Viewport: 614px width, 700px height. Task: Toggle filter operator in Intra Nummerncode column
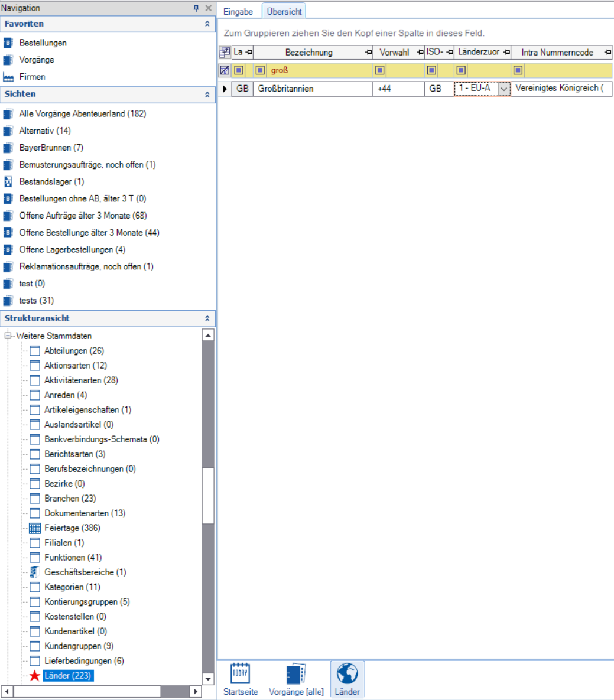(518, 70)
